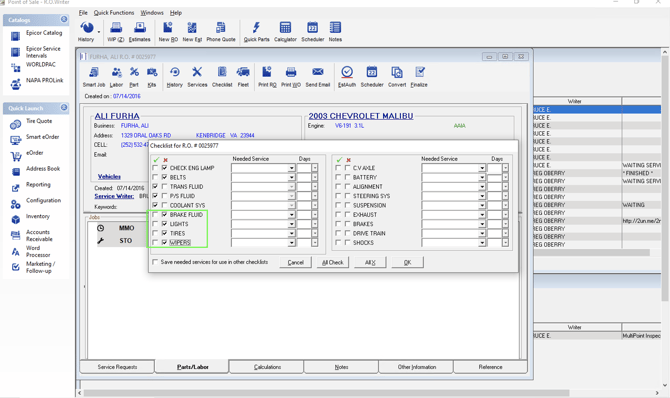The image size is (670, 398).
Task: Click the Cancel button in Checklist dialog
Action: pyautogui.click(x=295, y=262)
